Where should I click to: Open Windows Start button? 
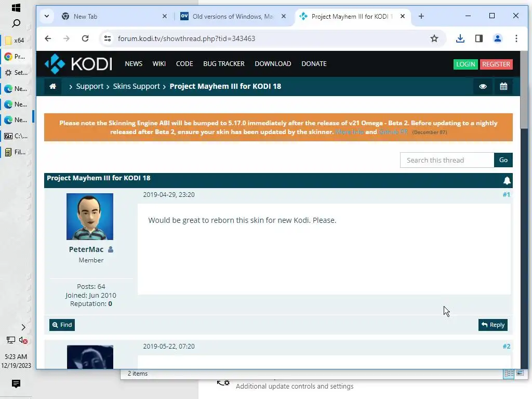[16, 7]
